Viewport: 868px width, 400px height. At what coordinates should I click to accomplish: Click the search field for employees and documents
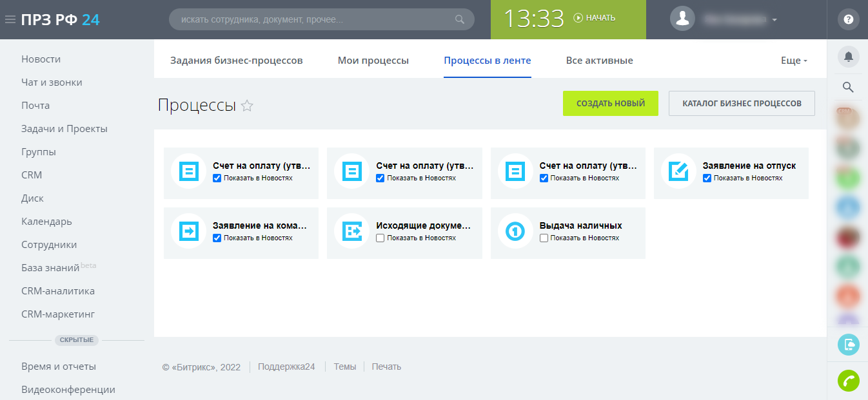click(316, 19)
